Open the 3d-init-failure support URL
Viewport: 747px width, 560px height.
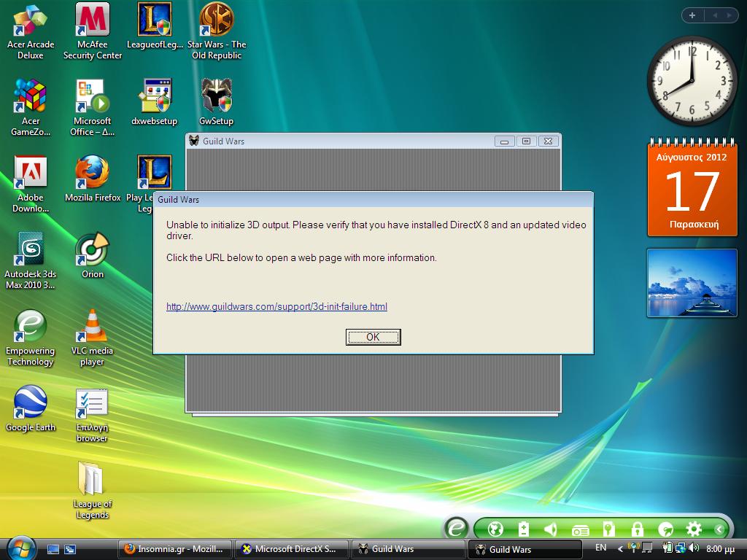coord(276,307)
